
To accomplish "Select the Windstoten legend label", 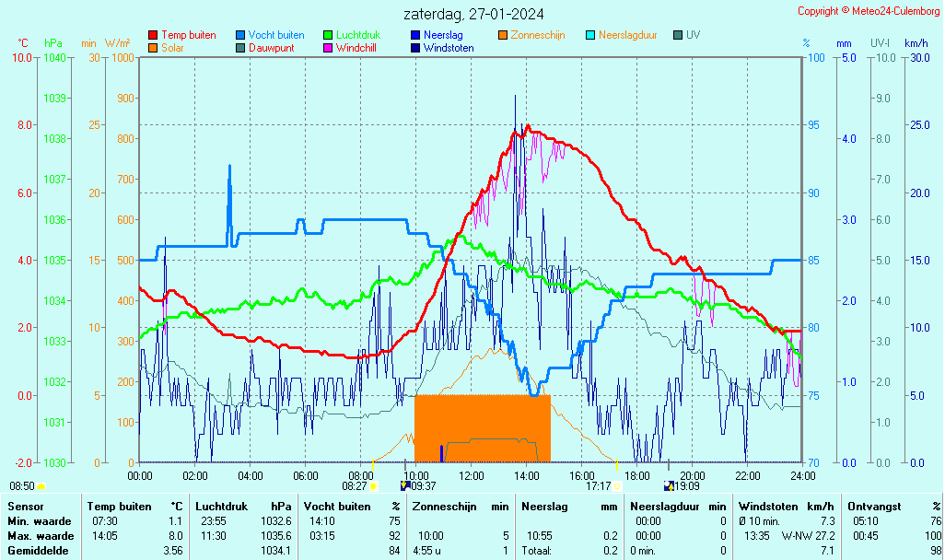I will click(x=449, y=48).
